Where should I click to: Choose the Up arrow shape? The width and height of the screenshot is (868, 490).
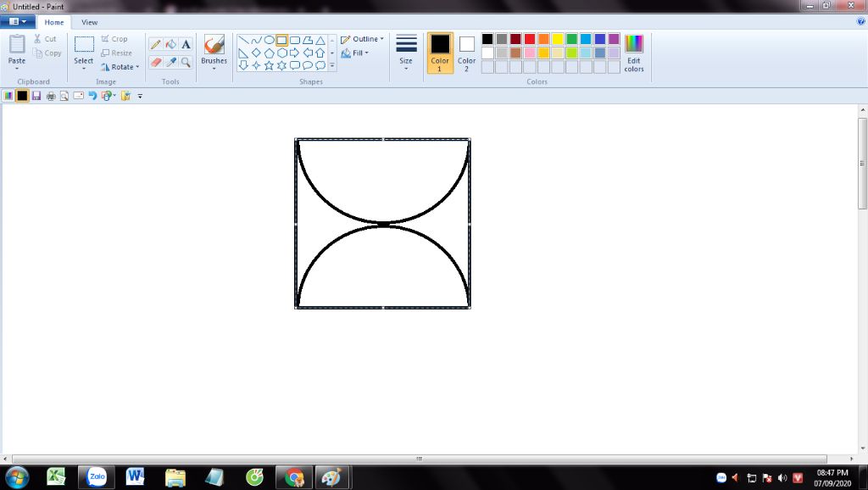click(x=320, y=53)
